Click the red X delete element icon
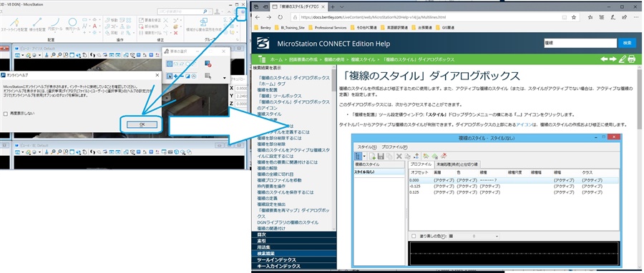 [x=176, y=33]
